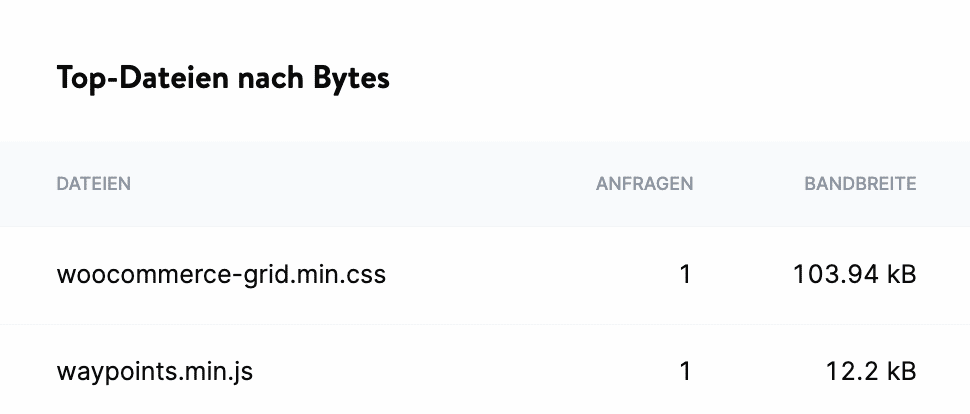This screenshot has height=414, width=970.
Task: Click the 12.2 kB bandwidth value
Action: 871,372
